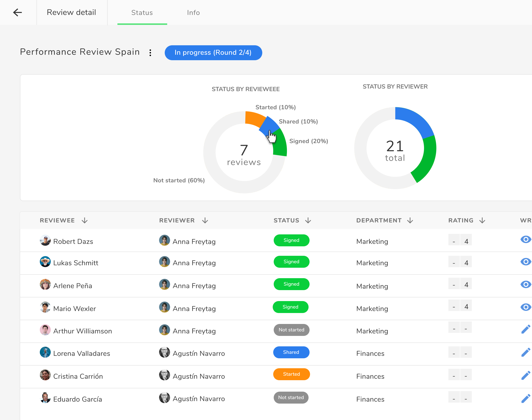Click the In progress (Round 2/4) badge
The image size is (532, 420).
213,52
